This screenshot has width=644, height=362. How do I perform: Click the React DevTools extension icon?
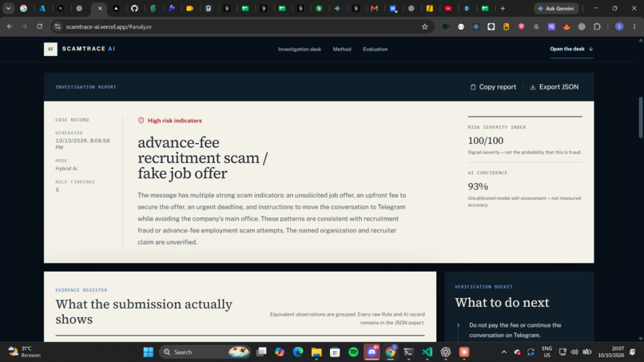(x=476, y=26)
